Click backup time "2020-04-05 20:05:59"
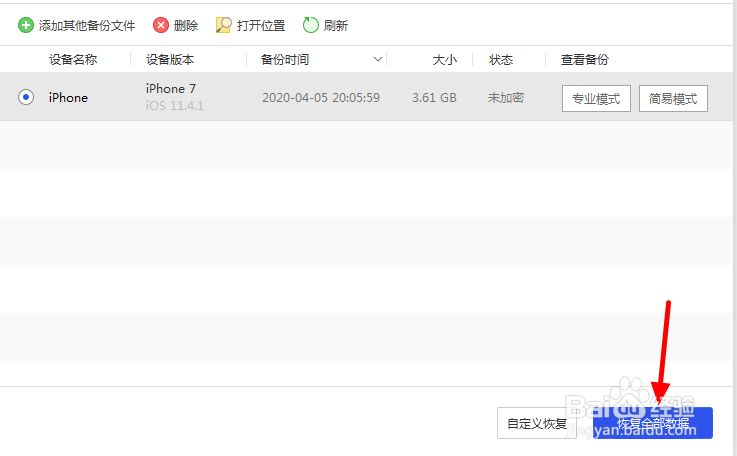The width and height of the screenshot is (737, 456). (321, 97)
